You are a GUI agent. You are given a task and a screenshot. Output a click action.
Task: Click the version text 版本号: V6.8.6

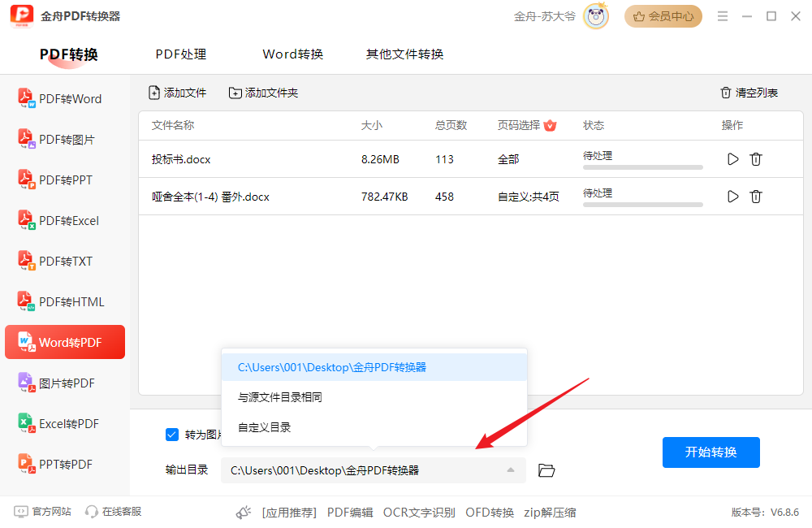(765, 513)
